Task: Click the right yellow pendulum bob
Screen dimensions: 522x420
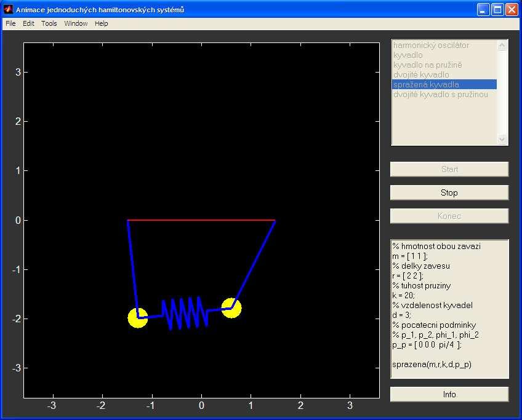Action: click(231, 308)
